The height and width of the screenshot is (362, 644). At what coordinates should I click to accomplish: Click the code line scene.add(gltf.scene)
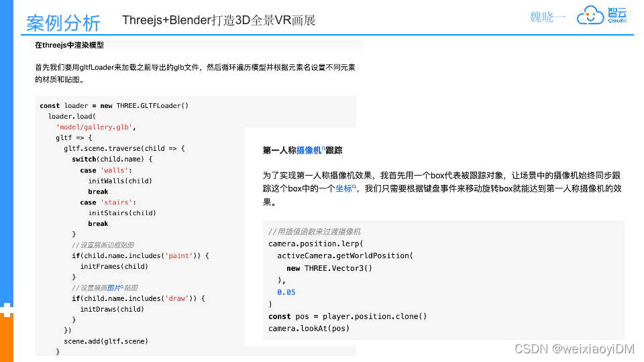click(x=106, y=341)
